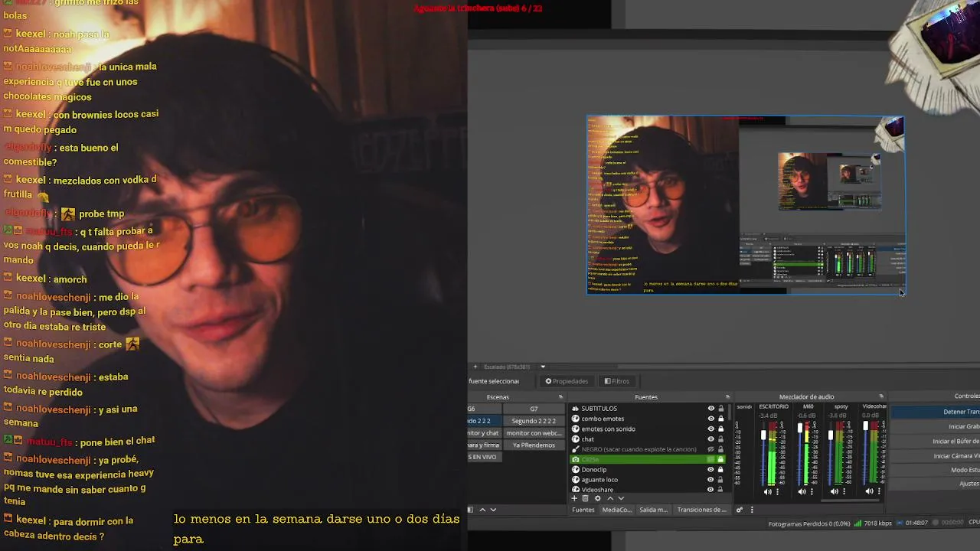Pop out the Escenas dock

pyautogui.click(x=560, y=397)
